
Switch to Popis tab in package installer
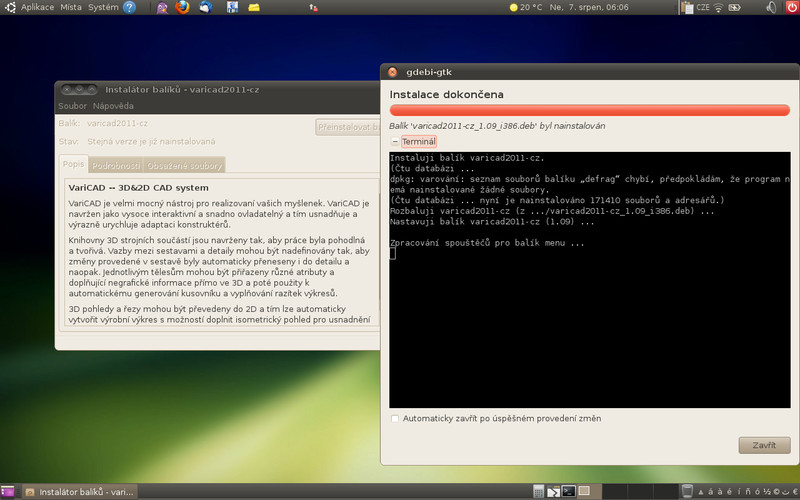pyautogui.click(x=73, y=164)
